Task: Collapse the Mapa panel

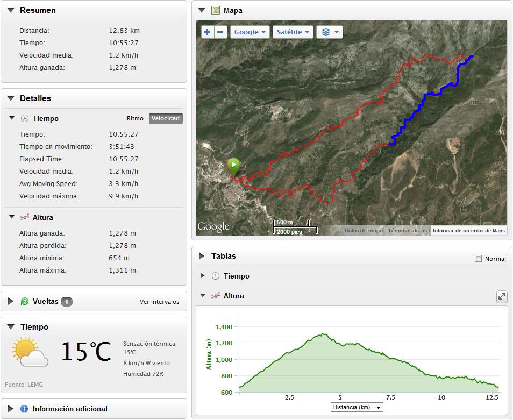Action: (202, 10)
